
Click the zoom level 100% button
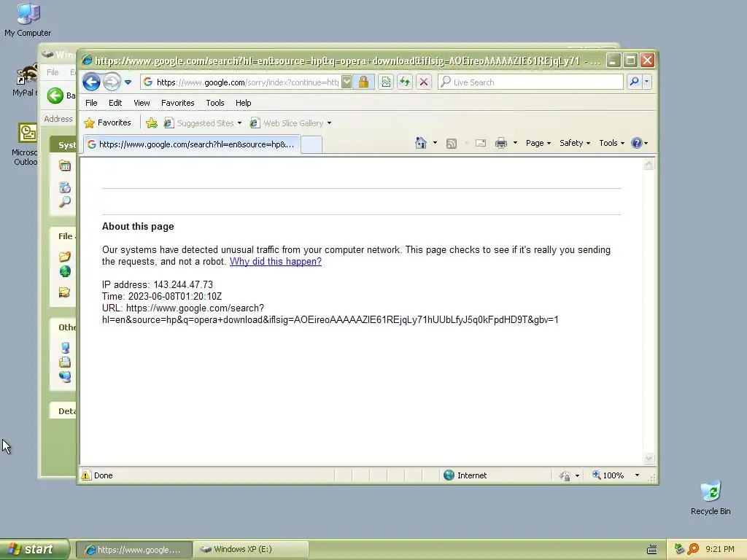608,475
